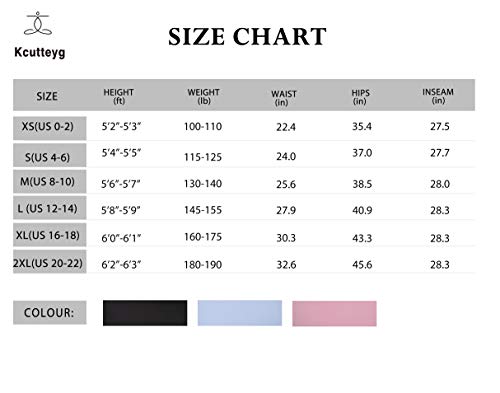
Task: Click the WAIST (in) column header
Action: [284, 98]
